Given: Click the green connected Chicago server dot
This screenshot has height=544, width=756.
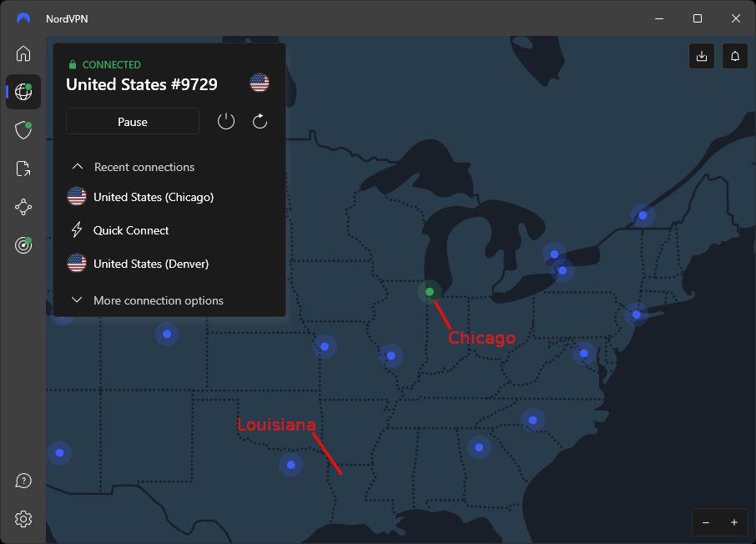Looking at the screenshot, I should 430,292.
